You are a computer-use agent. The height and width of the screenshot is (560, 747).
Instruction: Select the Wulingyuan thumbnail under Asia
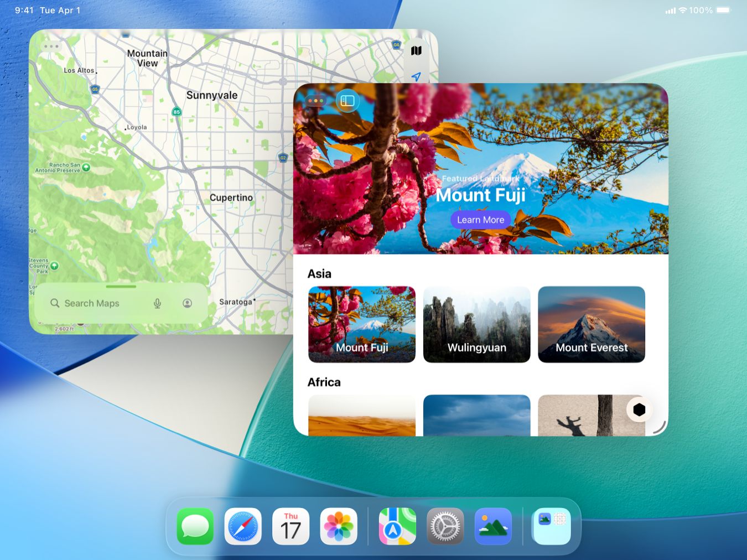click(476, 324)
